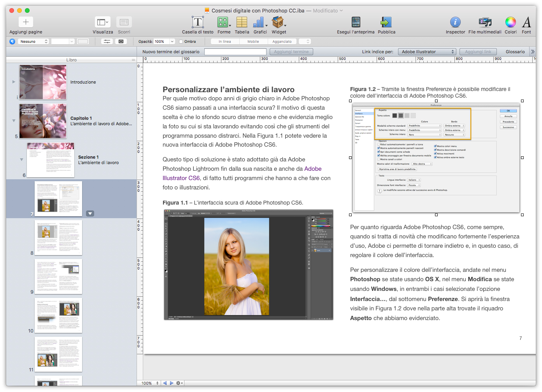Screen dimensions: 542x392
Task: Click the Pubblica publish icon
Action: [x=386, y=22]
